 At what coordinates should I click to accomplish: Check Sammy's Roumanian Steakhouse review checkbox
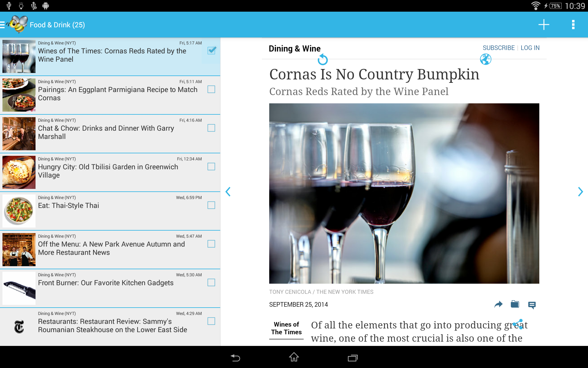211,321
